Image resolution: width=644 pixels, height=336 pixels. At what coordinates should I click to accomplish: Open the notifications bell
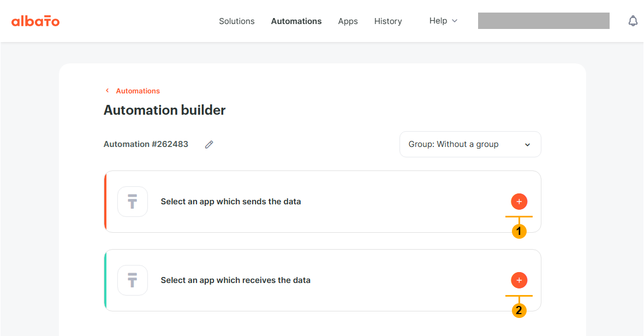[x=633, y=21]
